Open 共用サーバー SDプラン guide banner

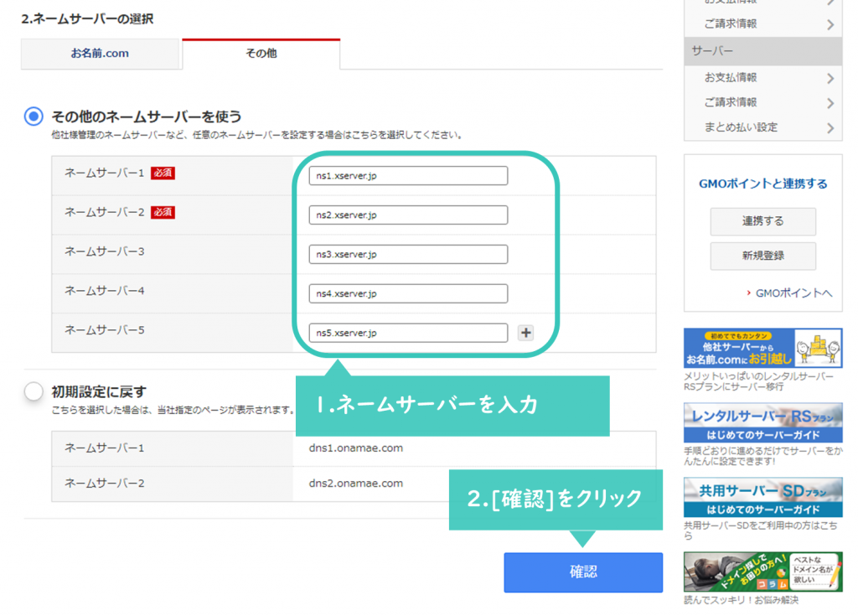tap(762, 497)
